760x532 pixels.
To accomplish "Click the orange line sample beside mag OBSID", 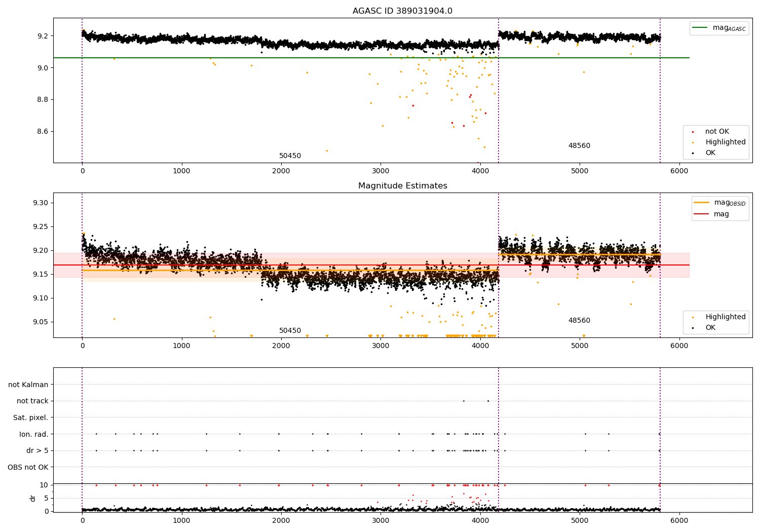I will (702, 203).
